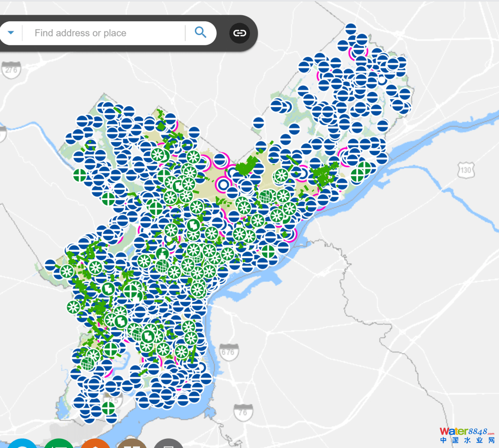Open the light blue circular widget button
This screenshot has width=499, height=448.
22,445
